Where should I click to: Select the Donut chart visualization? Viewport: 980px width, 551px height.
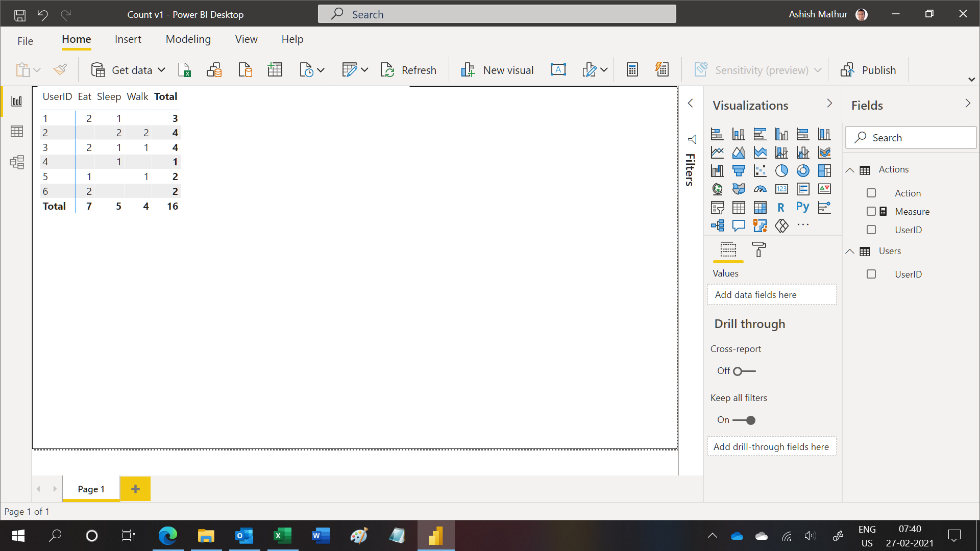coord(803,170)
